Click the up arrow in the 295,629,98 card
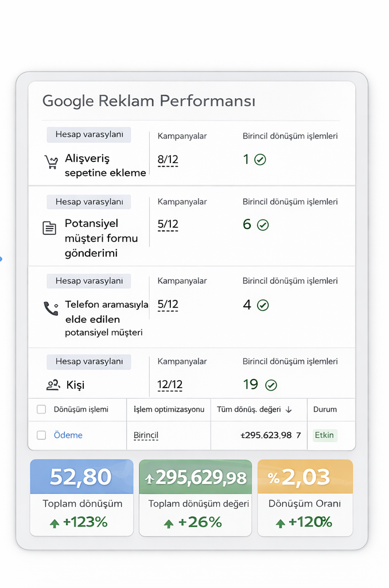Screen dimensions: 389x588 [x=150, y=478]
